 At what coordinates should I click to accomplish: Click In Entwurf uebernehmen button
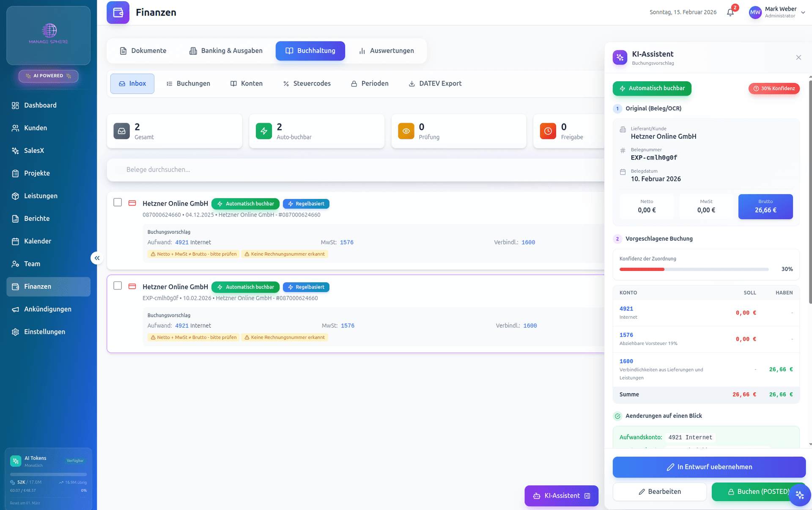tap(709, 467)
